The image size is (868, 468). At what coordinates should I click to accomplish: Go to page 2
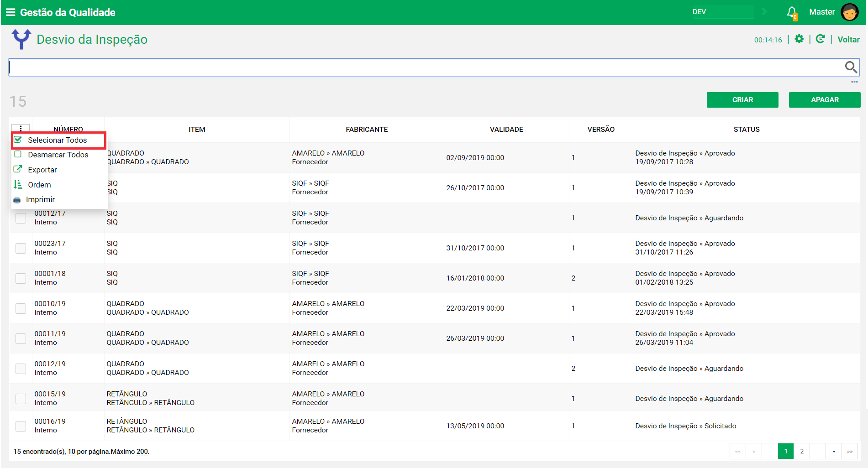802,451
